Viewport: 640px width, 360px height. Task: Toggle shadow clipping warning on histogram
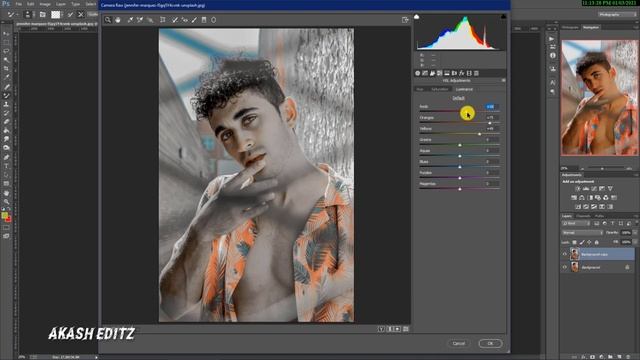[x=416, y=17]
